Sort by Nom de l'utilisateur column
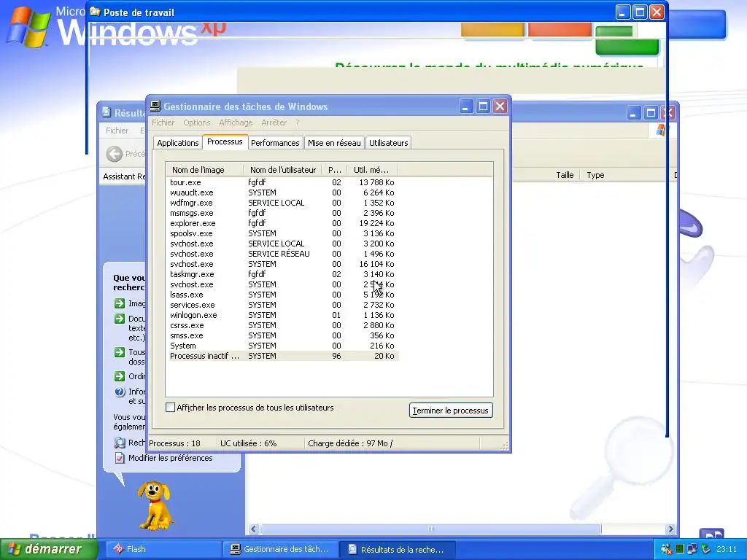 point(282,170)
